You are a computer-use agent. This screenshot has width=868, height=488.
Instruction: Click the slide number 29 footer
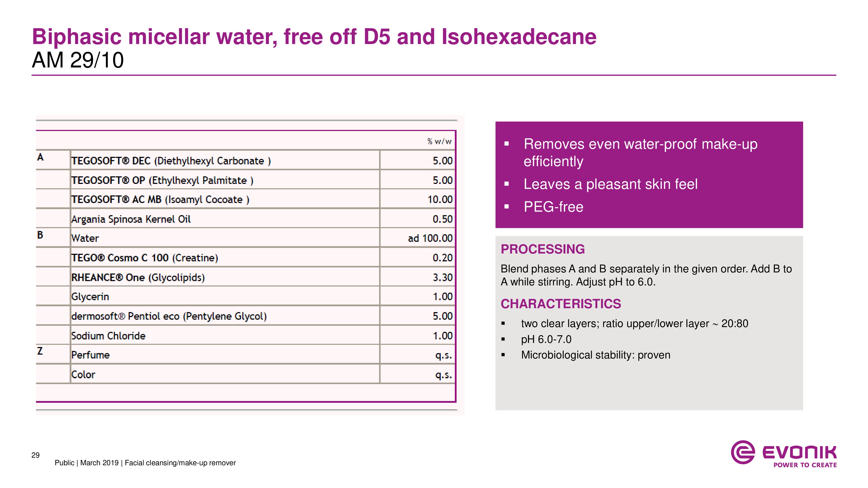click(35, 455)
